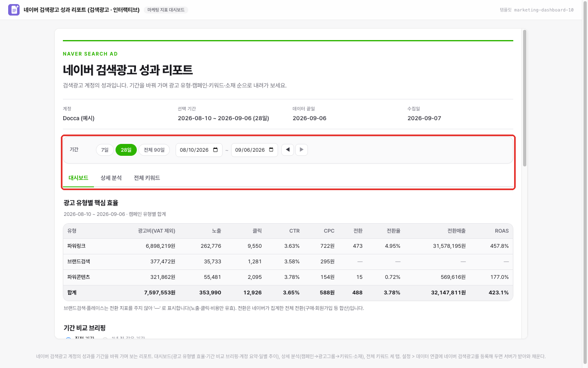Click the 전환매출 column header
The width and height of the screenshot is (588, 368).
[457, 231]
